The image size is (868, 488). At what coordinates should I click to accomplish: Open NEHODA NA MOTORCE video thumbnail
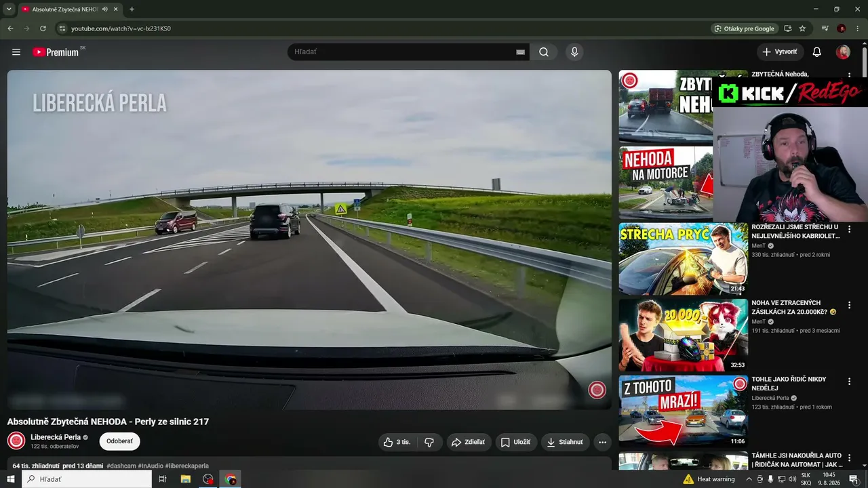click(x=666, y=182)
